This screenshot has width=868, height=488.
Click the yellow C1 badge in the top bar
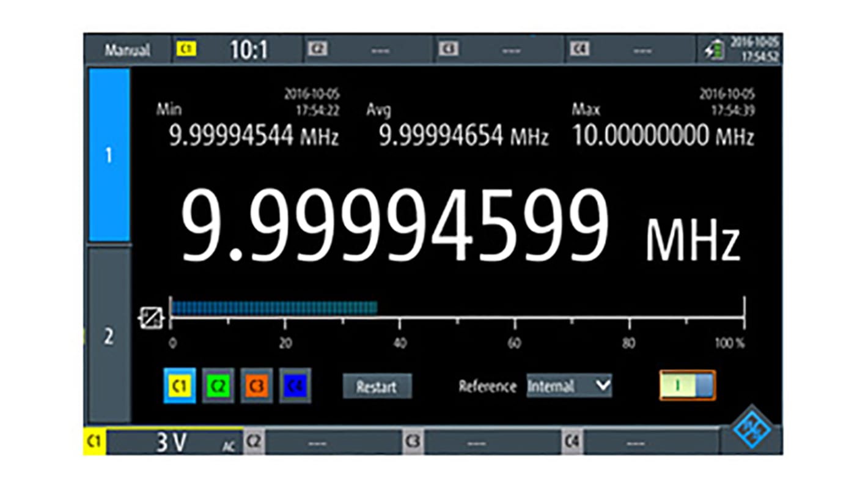(186, 50)
